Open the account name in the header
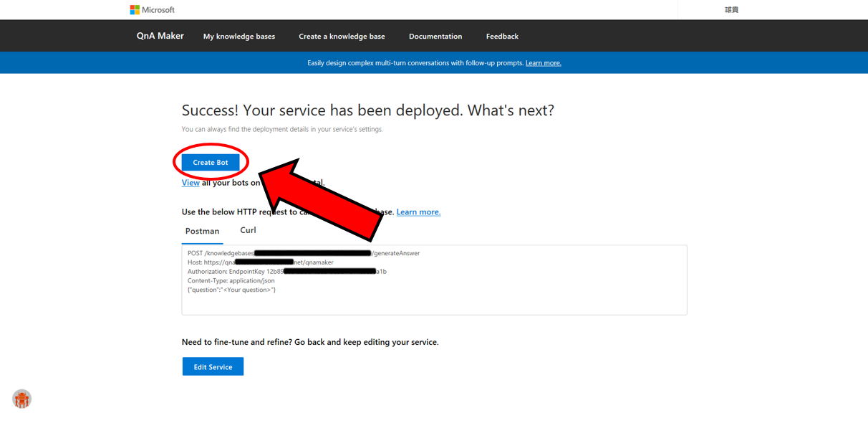This screenshot has height=423, width=868. coord(731,10)
